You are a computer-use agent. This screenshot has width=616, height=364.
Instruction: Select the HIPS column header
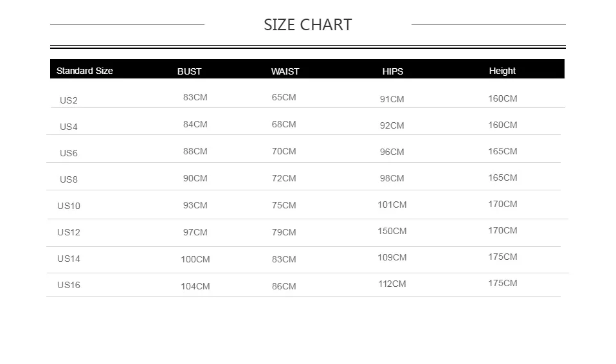click(x=392, y=71)
